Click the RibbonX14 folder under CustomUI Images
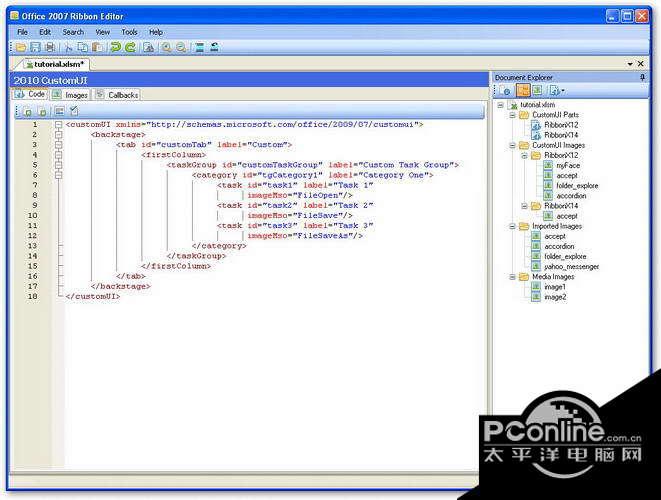The image size is (661, 500). coord(561,206)
